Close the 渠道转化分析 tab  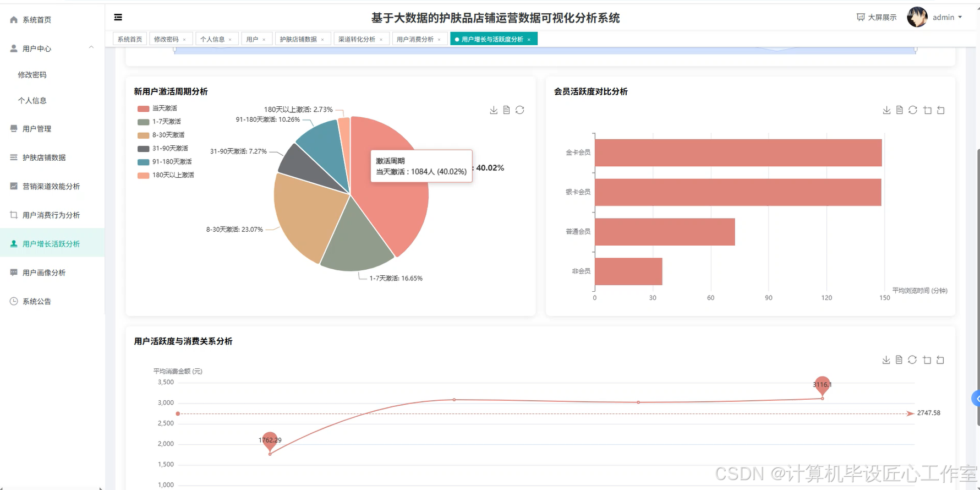(x=381, y=40)
